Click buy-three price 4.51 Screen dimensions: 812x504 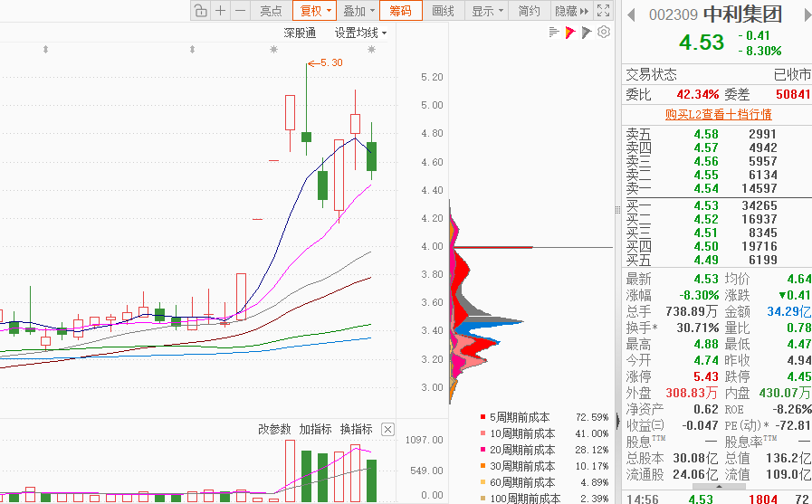click(x=706, y=233)
